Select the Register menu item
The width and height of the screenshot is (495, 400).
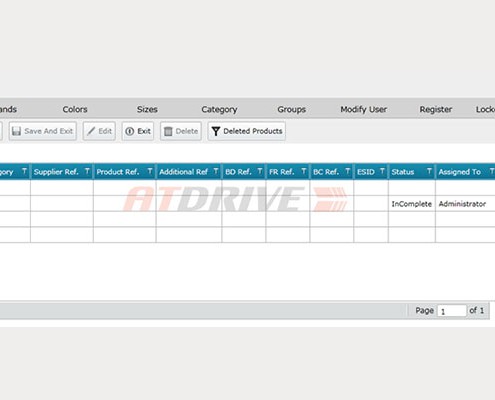click(436, 109)
